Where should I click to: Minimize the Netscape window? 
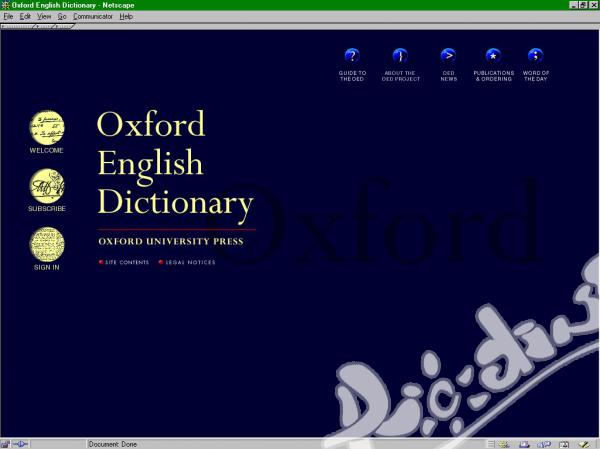(574, 5)
